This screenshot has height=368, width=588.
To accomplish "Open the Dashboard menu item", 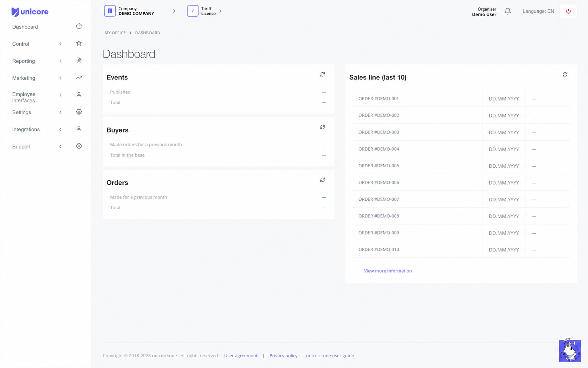I will (x=25, y=27).
